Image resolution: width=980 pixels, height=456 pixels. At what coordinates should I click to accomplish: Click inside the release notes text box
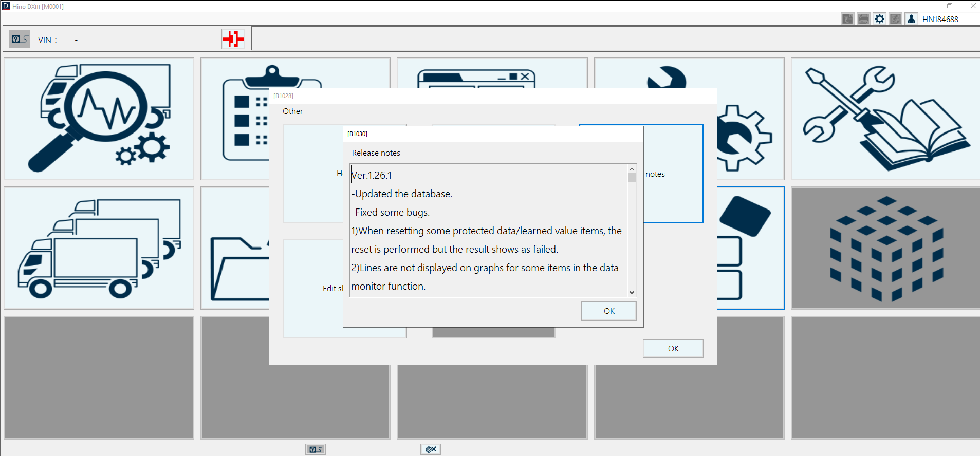tap(489, 231)
